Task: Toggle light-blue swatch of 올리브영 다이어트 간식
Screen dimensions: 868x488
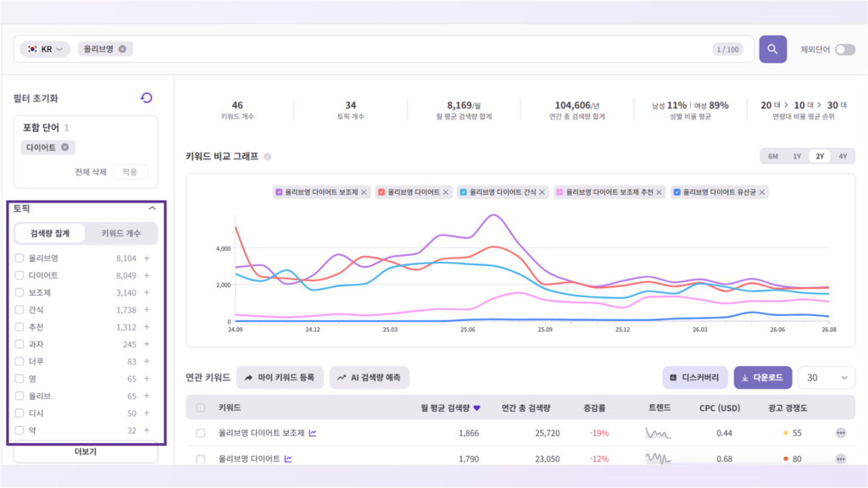Action: 464,192
